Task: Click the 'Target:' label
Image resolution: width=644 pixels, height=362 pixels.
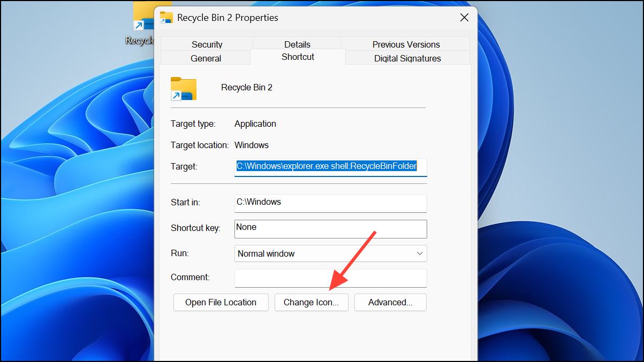Action: [184, 166]
